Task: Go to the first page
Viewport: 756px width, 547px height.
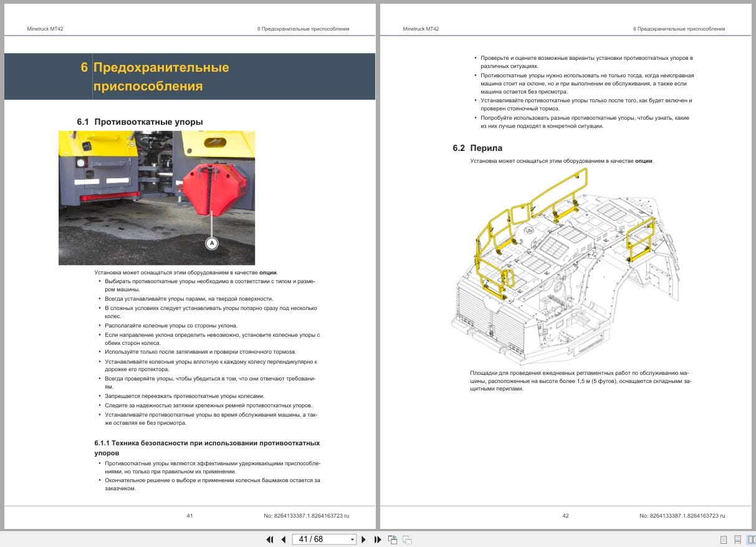Action: point(270,540)
